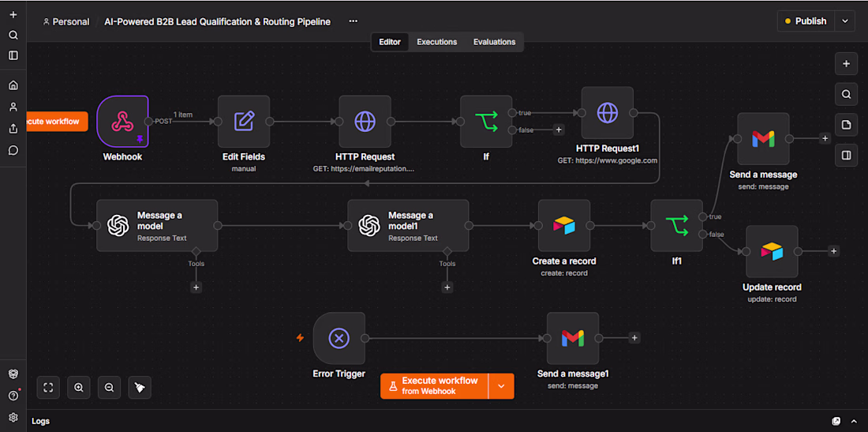Screen dimensions: 868x432
Task: Switch to the Executions tab
Action: pos(437,42)
